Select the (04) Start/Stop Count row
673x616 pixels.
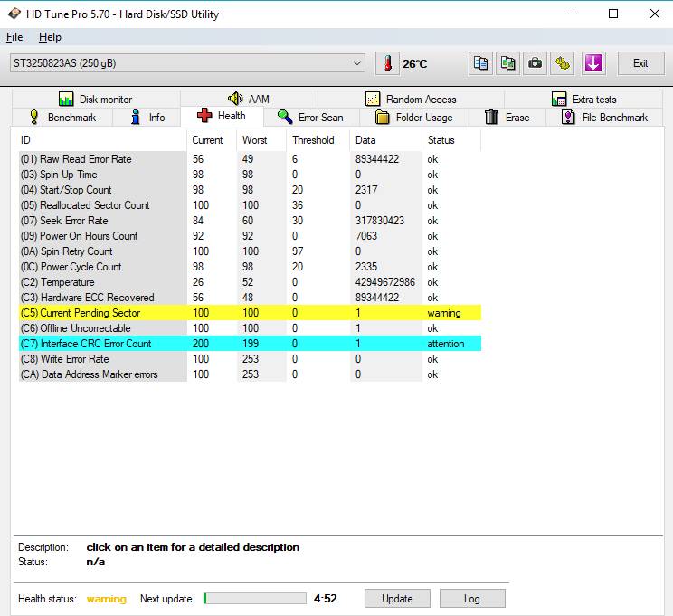pos(250,190)
